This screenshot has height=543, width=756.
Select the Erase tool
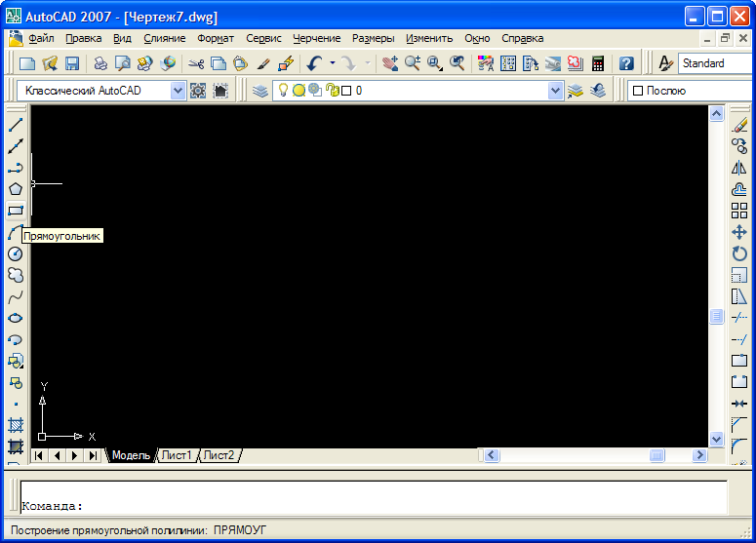click(739, 125)
